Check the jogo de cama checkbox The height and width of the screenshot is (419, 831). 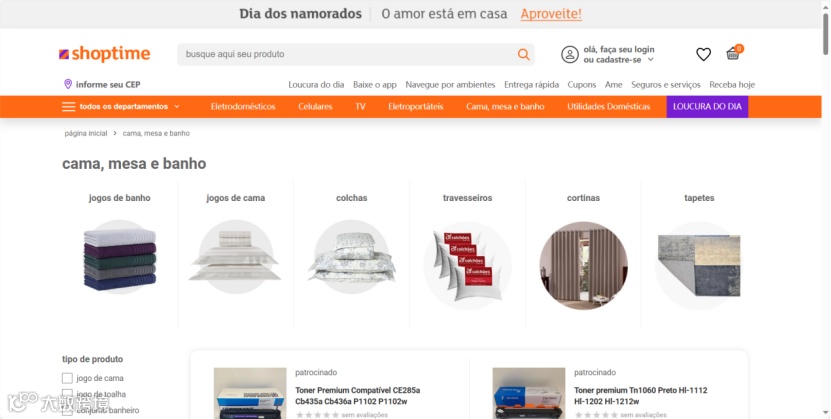click(x=67, y=378)
